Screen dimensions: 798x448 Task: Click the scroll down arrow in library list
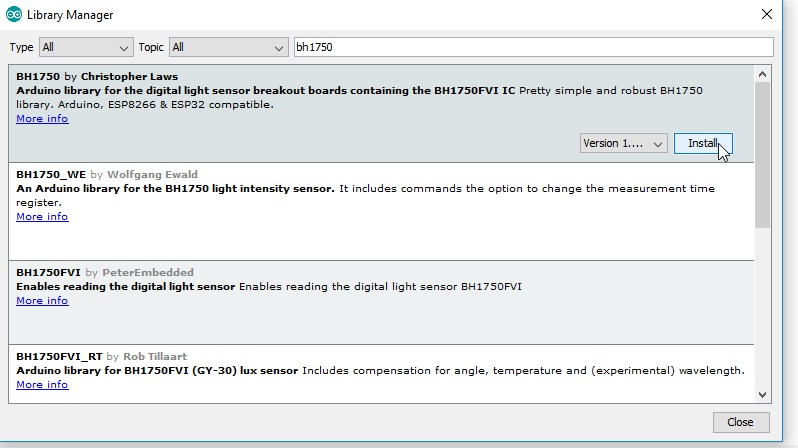pyautogui.click(x=762, y=395)
